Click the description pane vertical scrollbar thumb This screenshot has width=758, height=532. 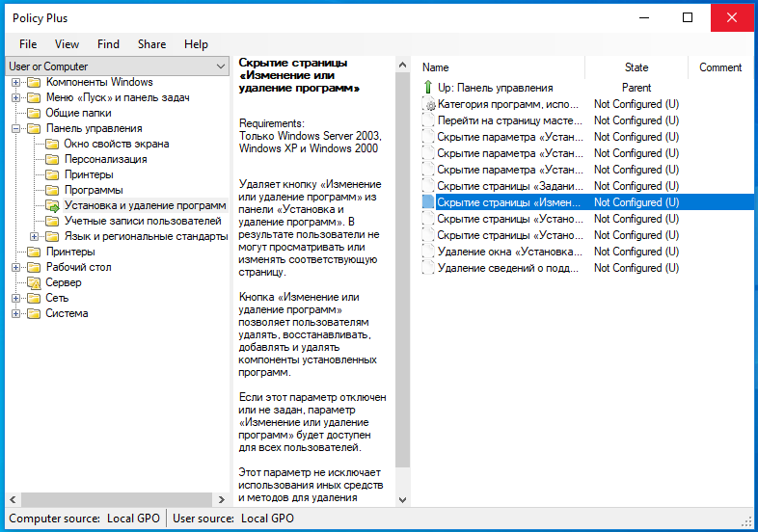[x=402, y=270]
